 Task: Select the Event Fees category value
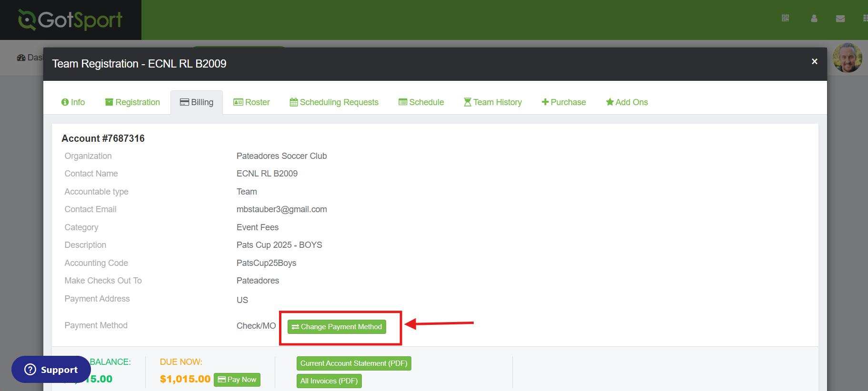coord(258,227)
